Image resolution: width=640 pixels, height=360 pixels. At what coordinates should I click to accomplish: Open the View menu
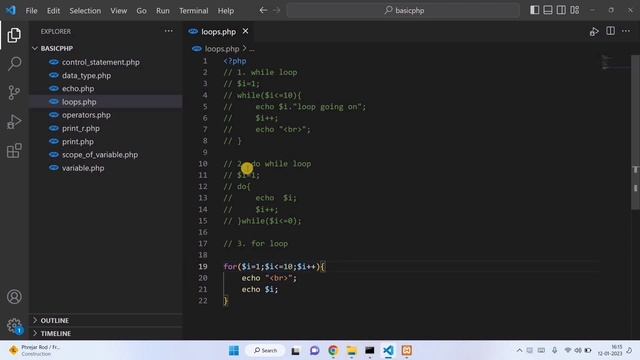(x=118, y=11)
